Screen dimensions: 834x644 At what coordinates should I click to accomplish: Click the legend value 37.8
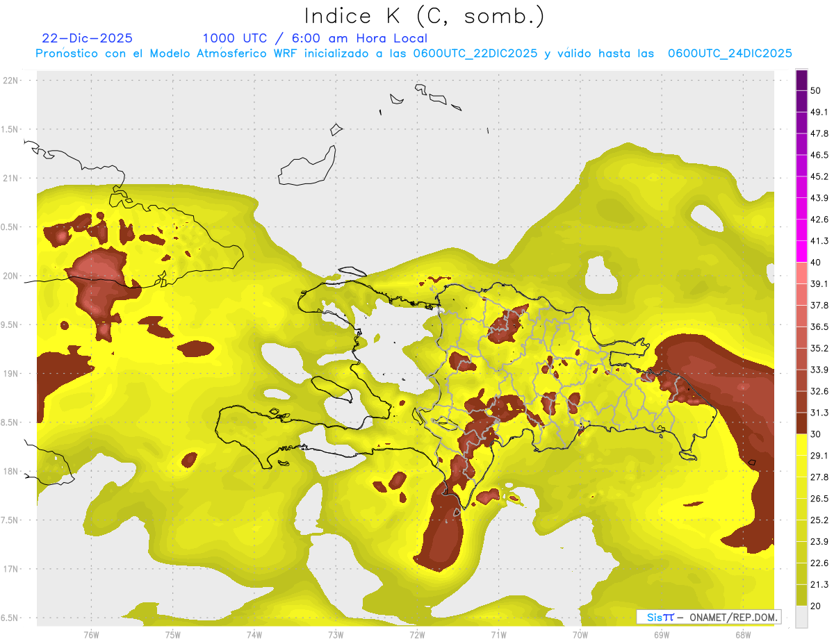[819, 305]
